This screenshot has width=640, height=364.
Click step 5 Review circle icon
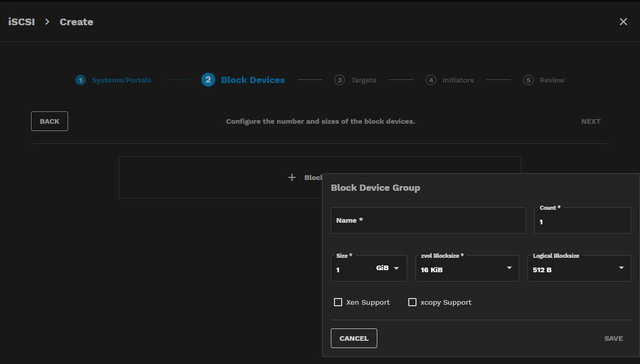pos(528,80)
